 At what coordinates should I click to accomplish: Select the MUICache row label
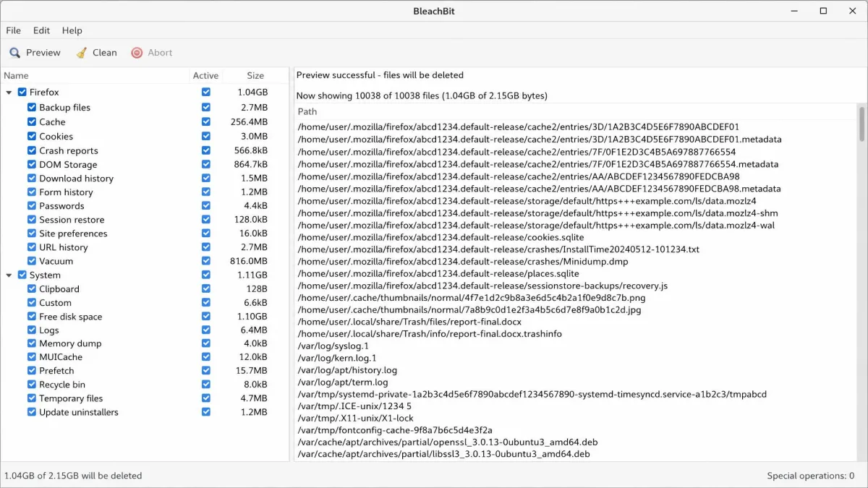point(61,357)
